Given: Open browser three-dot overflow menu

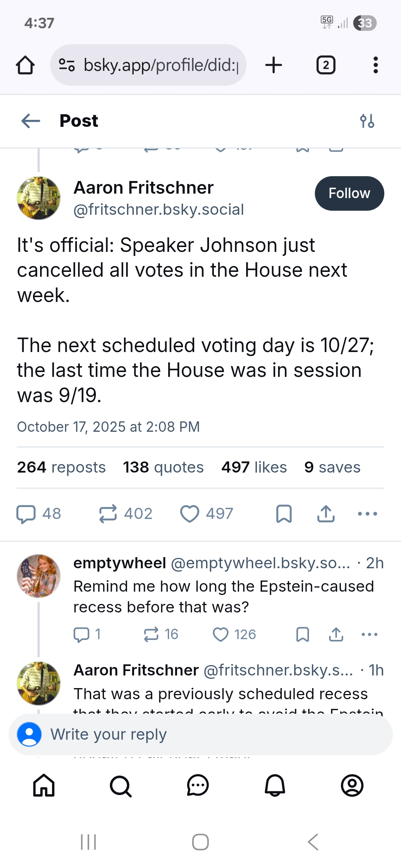Looking at the screenshot, I should pos(376,65).
